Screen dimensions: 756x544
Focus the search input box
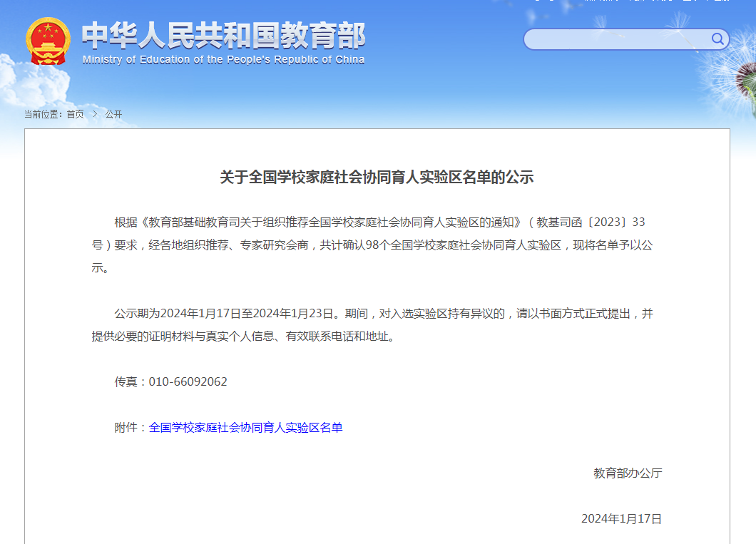point(617,39)
